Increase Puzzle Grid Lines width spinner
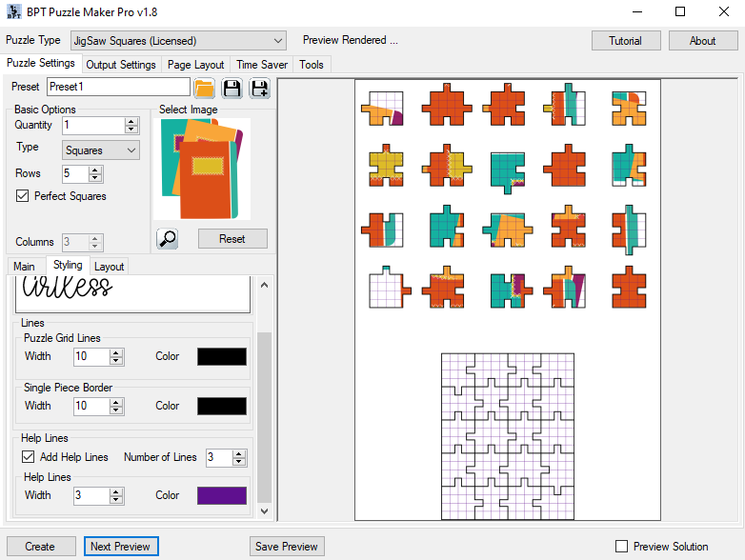 [x=116, y=352]
